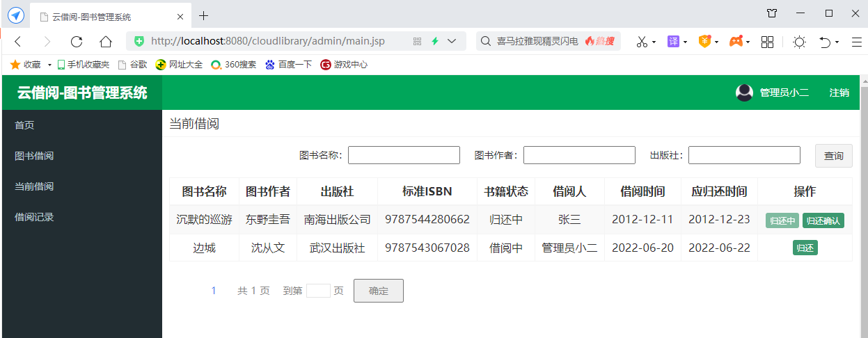The width and height of the screenshot is (868, 338).
Task: Click page number 1 in pagination
Action: coord(214,291)
